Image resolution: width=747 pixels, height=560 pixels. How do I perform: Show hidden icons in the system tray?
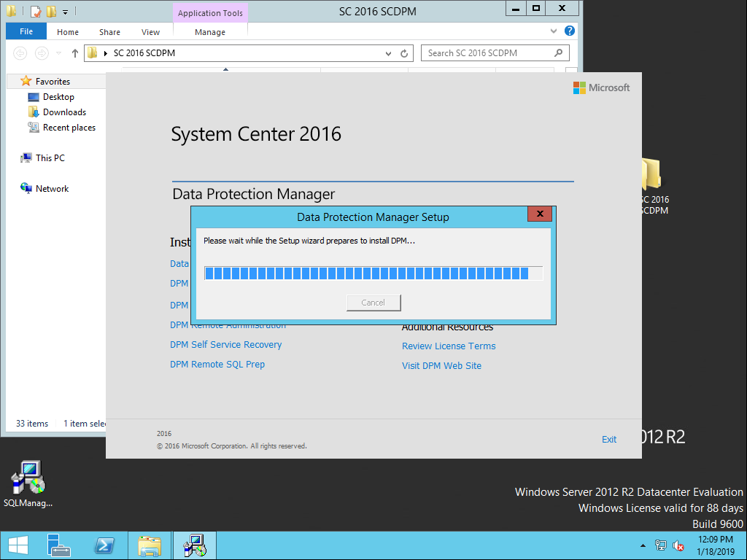coord(642,545)
